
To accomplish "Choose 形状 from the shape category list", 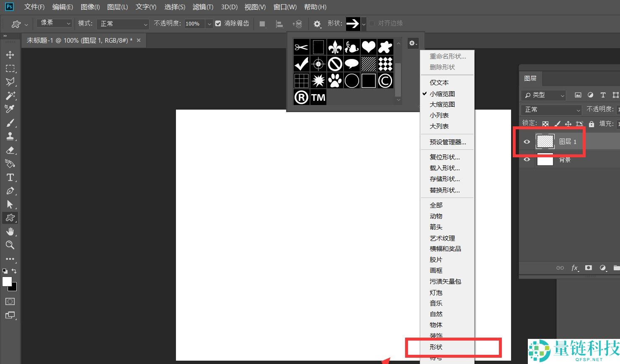I will pyautogui.click(x=436, y=347).
